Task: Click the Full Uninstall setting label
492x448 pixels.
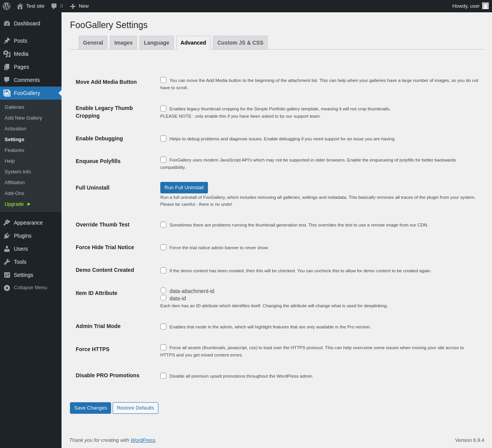Action: [93, 188]
